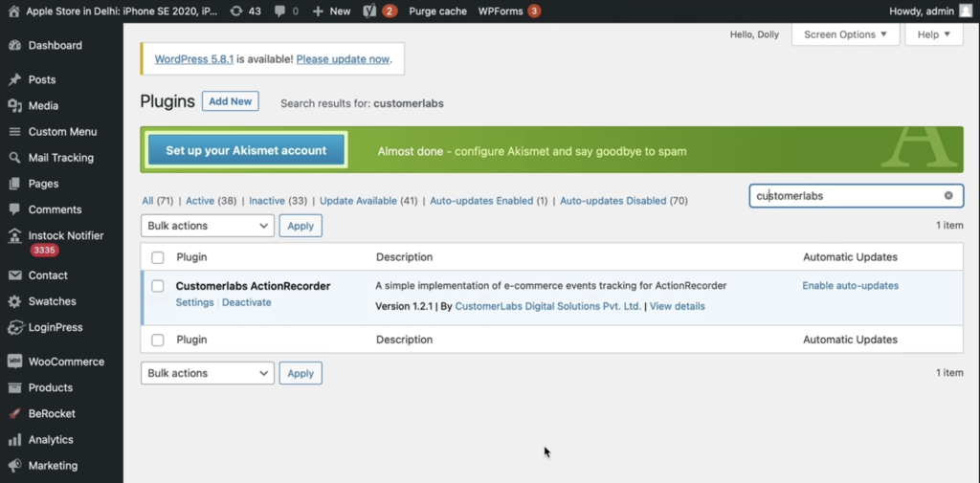Click the Mail Tracking magnifier icon

coord(14,158)
